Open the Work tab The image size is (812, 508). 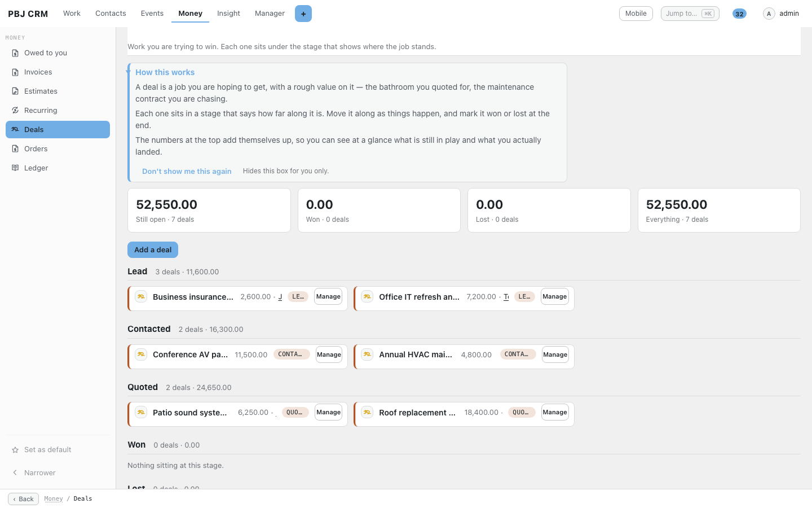pos(72,14)
